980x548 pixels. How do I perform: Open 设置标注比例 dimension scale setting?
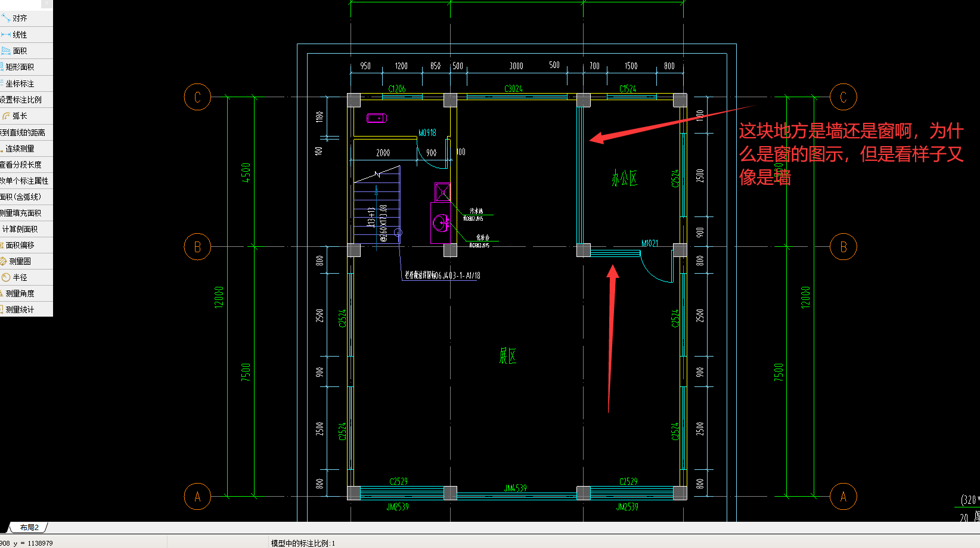[x=26, y=100]
